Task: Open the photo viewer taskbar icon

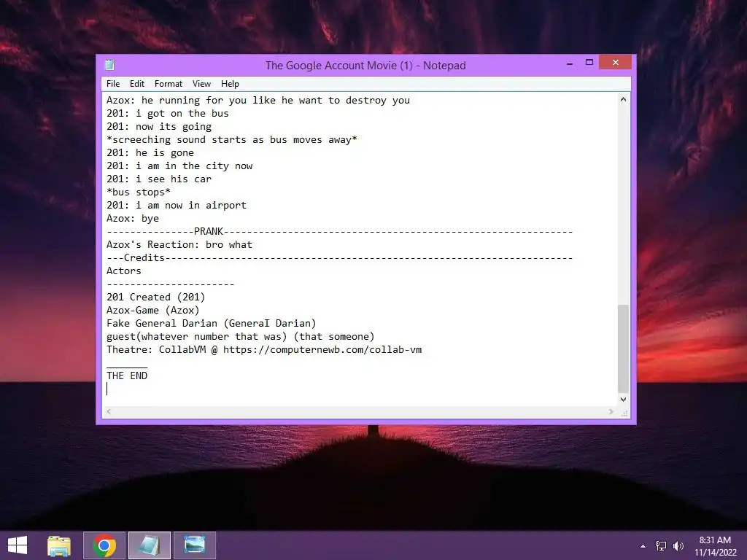Action: pyautogui.click(x=194, y=545)
